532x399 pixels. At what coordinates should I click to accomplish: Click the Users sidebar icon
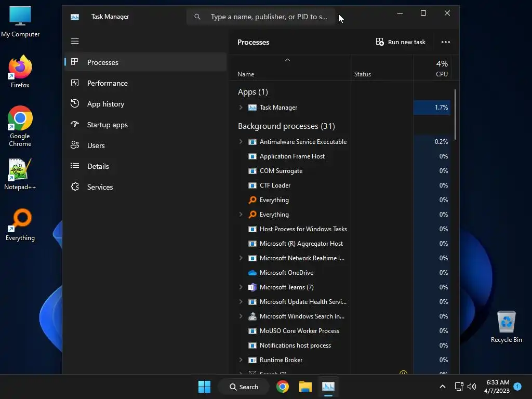(75, 145)
